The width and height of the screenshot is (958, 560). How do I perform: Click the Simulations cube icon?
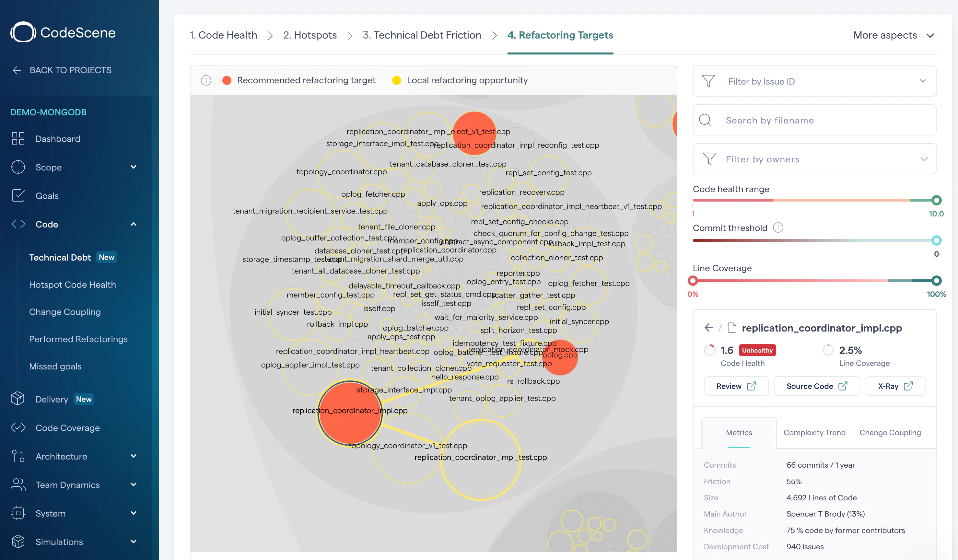point(18,542)
